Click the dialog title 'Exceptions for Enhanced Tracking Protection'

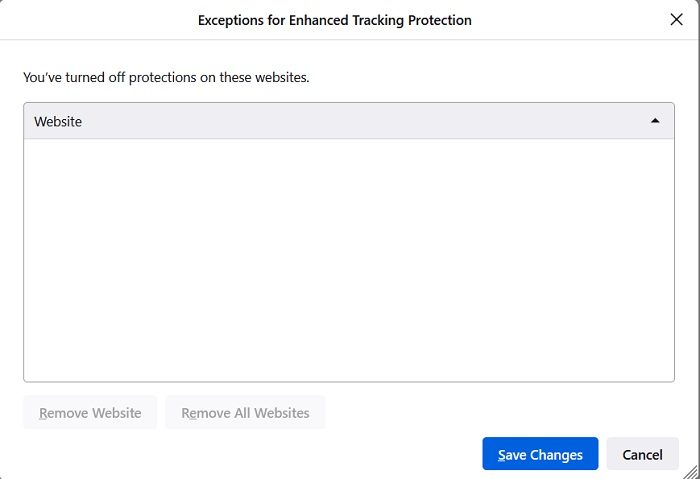(x=334, y=20)
